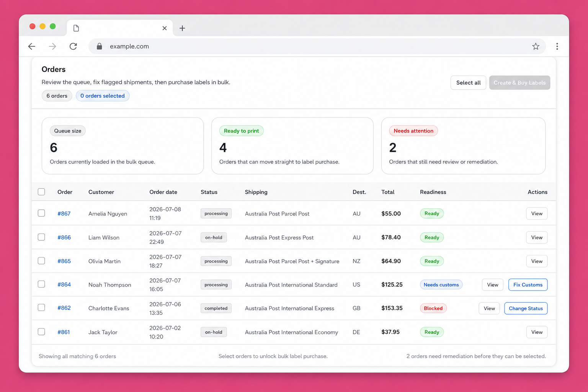The image size is (588, 392).
Task: Reload the page with the refresh icon
Action: pyautogui.click(x=73, y=46)
